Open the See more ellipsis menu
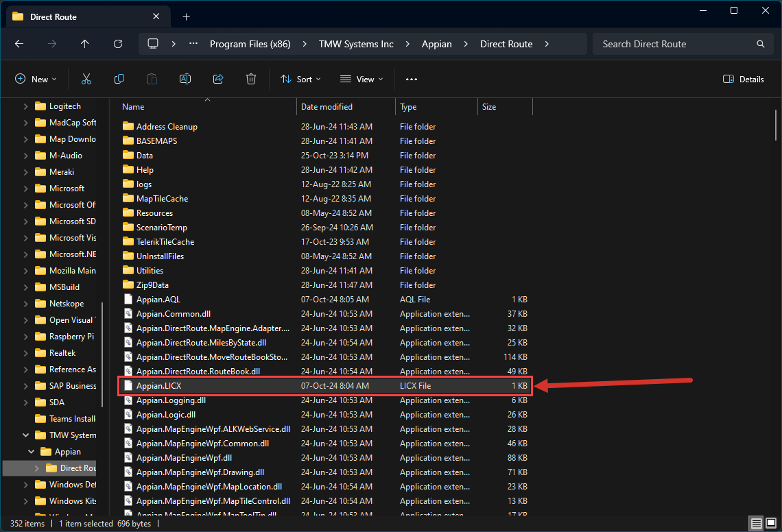The width and height of the screenshot is (782, 532). coord(412,80)
